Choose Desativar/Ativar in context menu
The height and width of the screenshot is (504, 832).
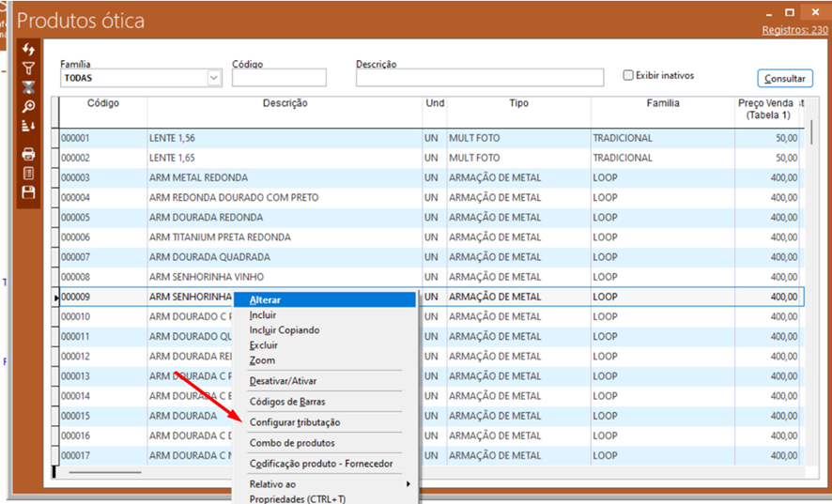coord(282,381)
